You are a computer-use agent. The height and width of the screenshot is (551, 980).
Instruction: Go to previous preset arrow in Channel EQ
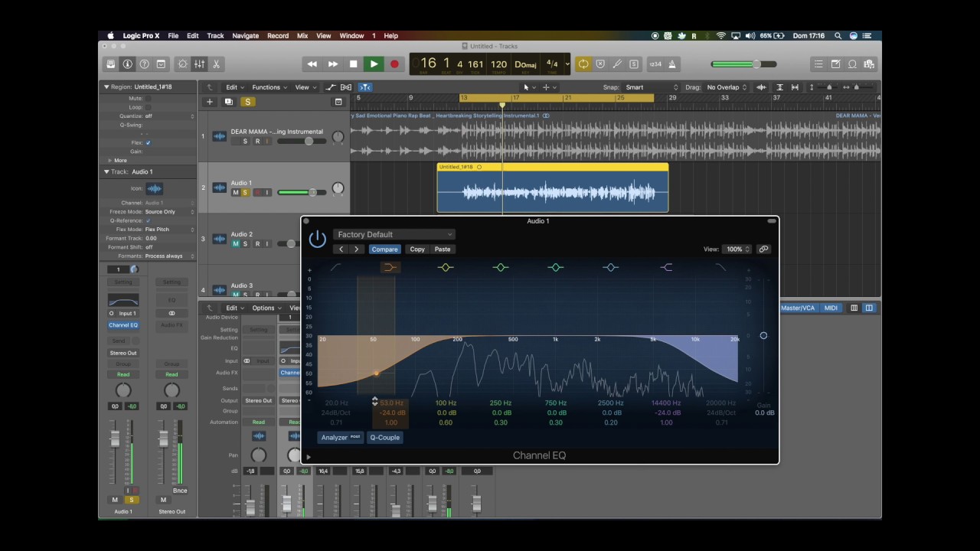click(x=341, y=249)
